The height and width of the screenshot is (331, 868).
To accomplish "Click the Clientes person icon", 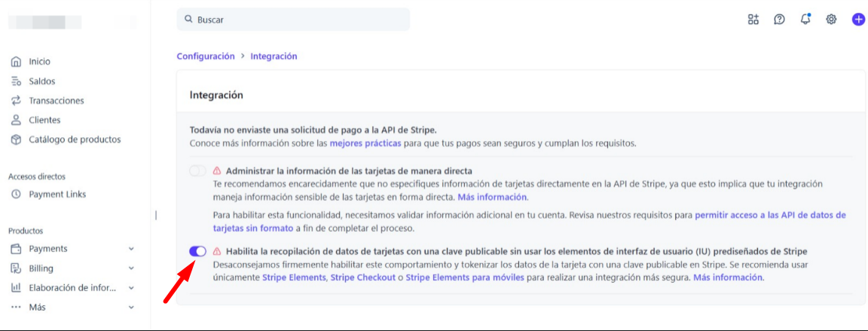I will [16, 120].
